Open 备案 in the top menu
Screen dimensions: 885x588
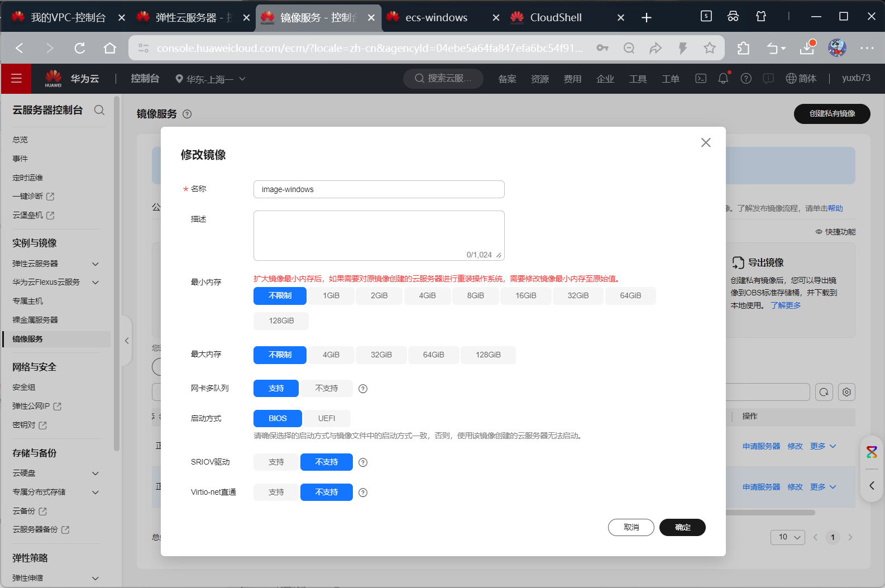point(507,79)
